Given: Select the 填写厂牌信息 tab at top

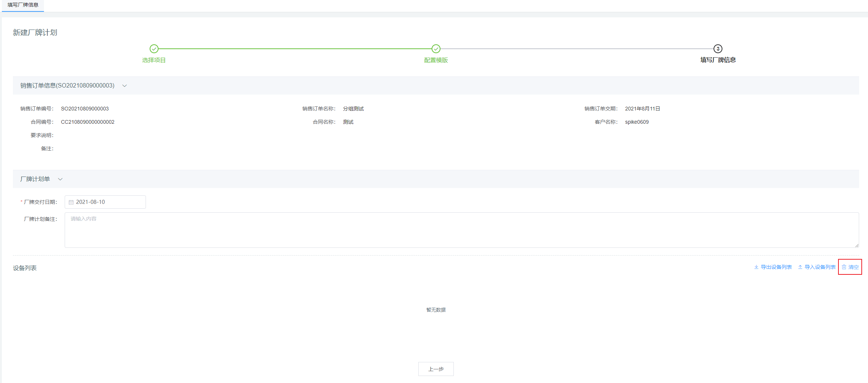Looking at the screenshot, I should coord(23,5).
